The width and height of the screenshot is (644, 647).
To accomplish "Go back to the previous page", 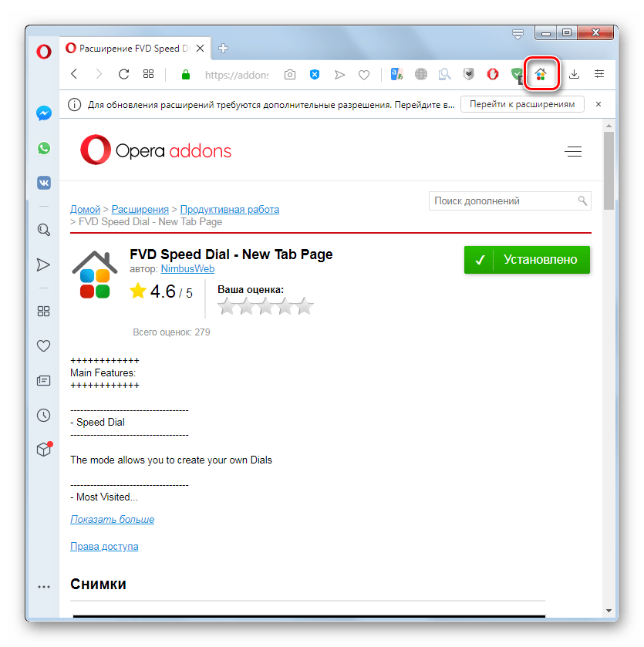I will [74, 74].
